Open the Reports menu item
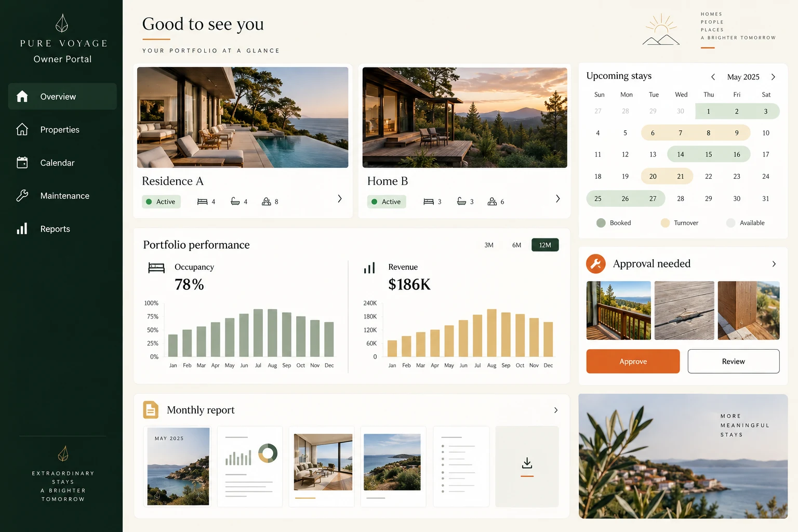This screenshot has width=798, height=532. [x=62, y=229]
